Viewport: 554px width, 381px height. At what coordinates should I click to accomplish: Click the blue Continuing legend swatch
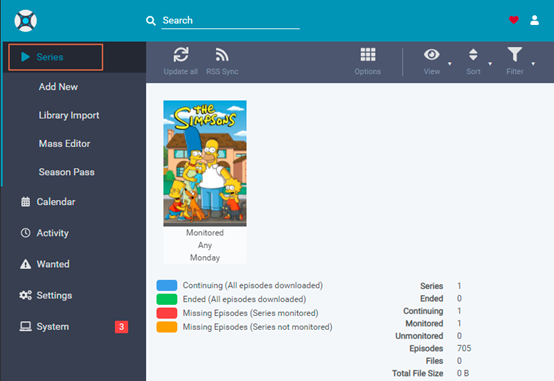tap(167, 285)
